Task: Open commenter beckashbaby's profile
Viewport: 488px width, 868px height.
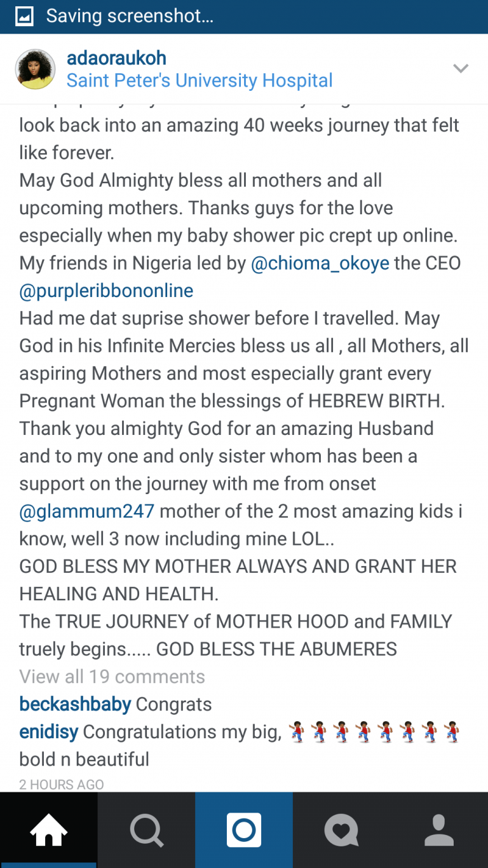Action: (x=75, y=704)
